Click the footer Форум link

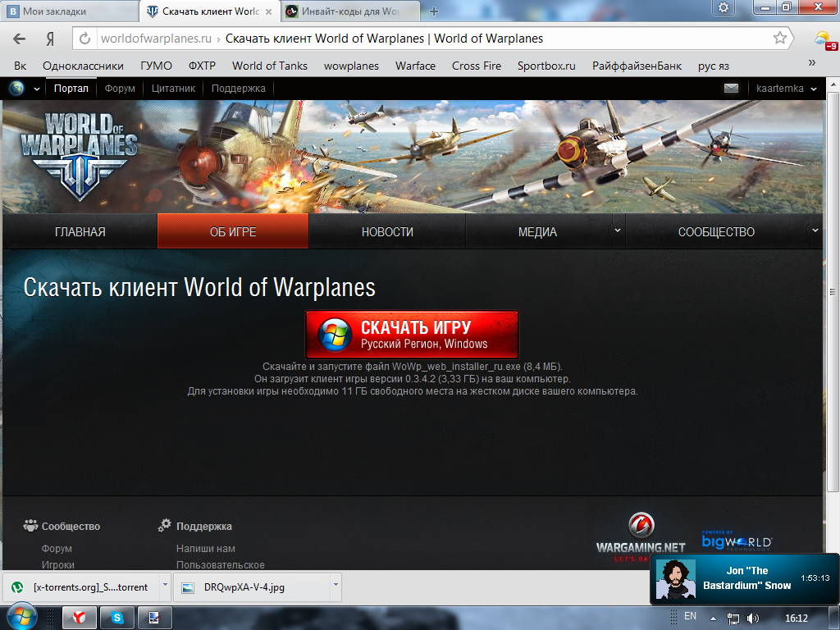point(57,549)
